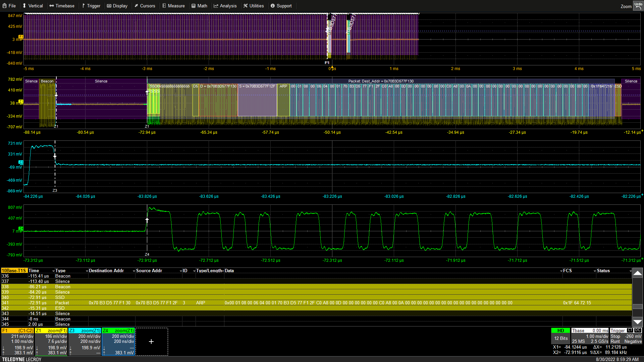
Task: Open the Vertical menu
Action: coord(33,6)
